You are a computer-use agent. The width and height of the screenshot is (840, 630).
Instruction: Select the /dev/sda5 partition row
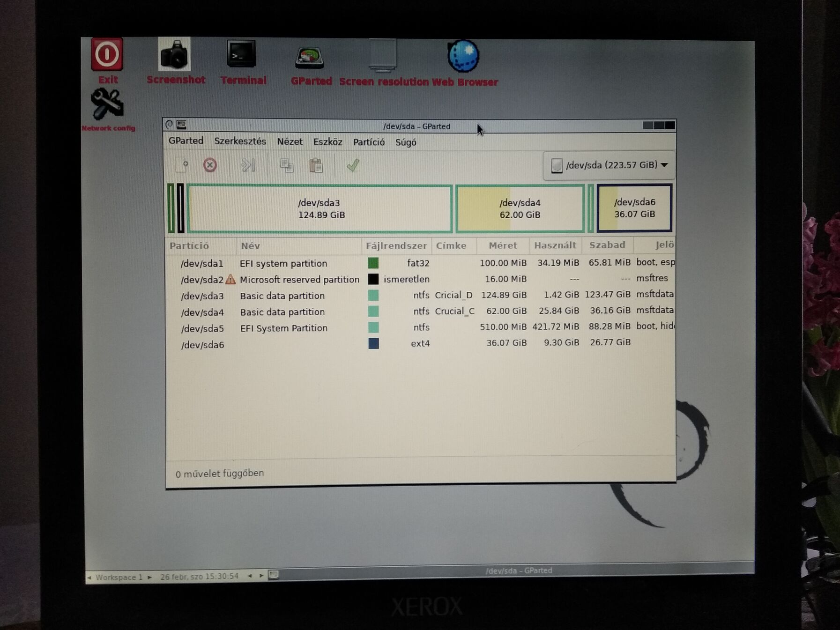421,327
